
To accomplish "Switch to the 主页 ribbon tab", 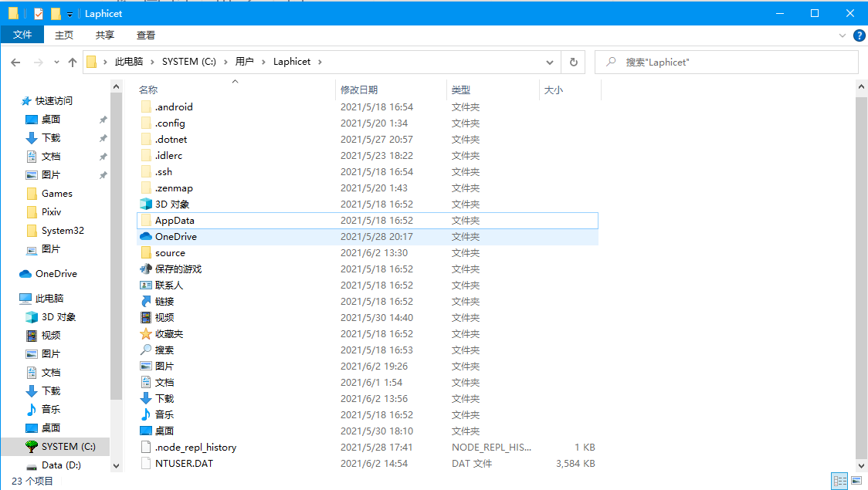I will (63, 35).
